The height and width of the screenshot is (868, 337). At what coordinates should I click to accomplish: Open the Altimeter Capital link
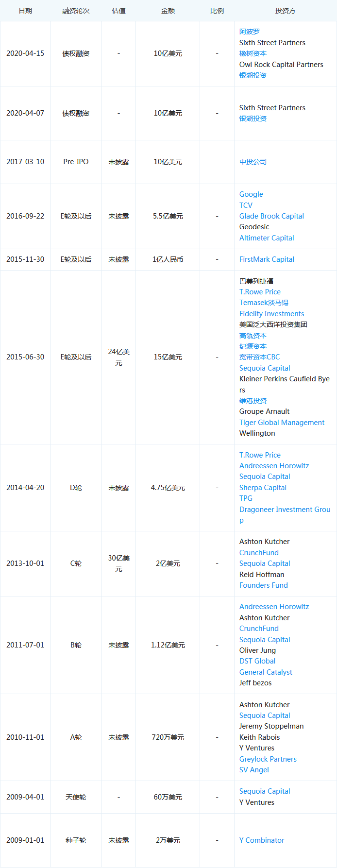[x=267, y=238]
